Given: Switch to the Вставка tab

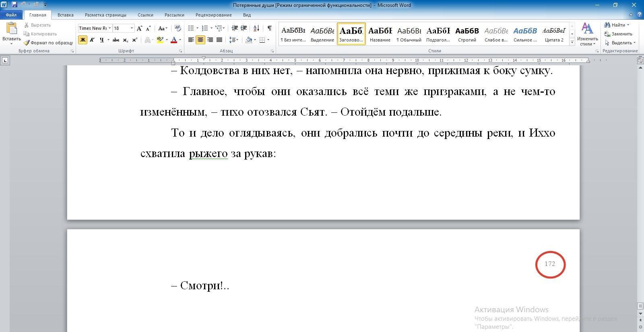Looking at the screenshot, I should point(65,15).
